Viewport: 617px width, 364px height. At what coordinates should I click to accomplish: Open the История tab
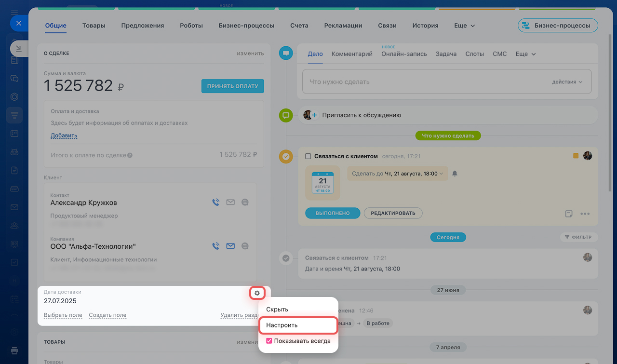425,26
